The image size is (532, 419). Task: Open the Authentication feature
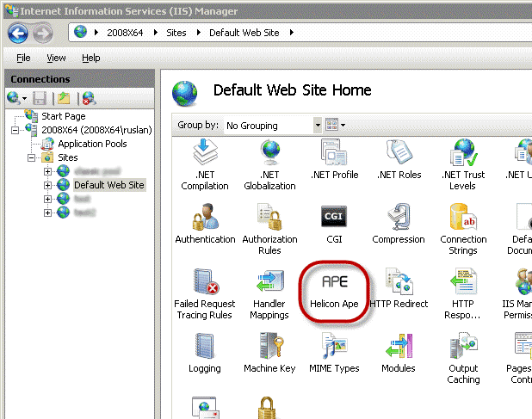coord(205,224)
